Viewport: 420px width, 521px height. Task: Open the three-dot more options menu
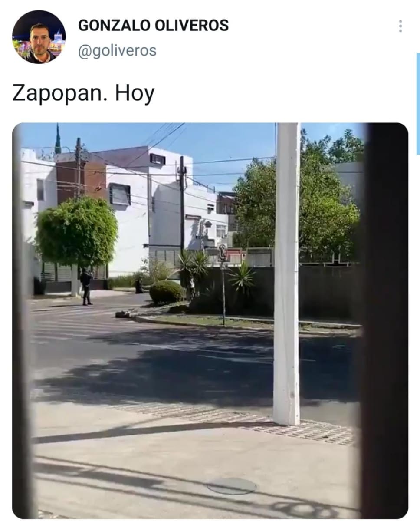pos(400,26)
